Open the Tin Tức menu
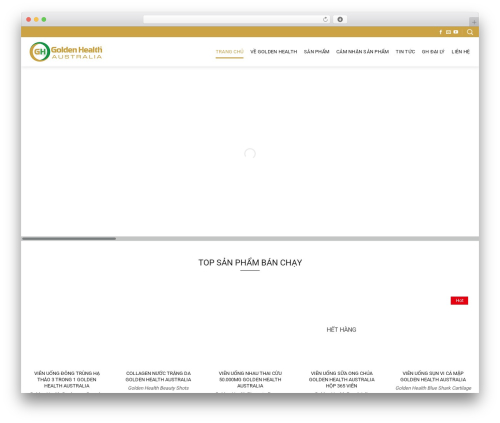 (405, 52)
